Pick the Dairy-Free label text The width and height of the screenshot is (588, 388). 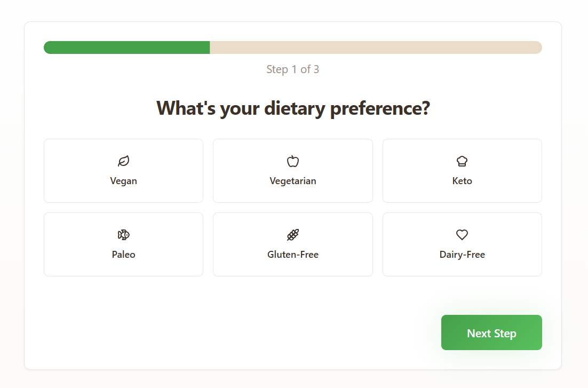[x=462, y=255]
